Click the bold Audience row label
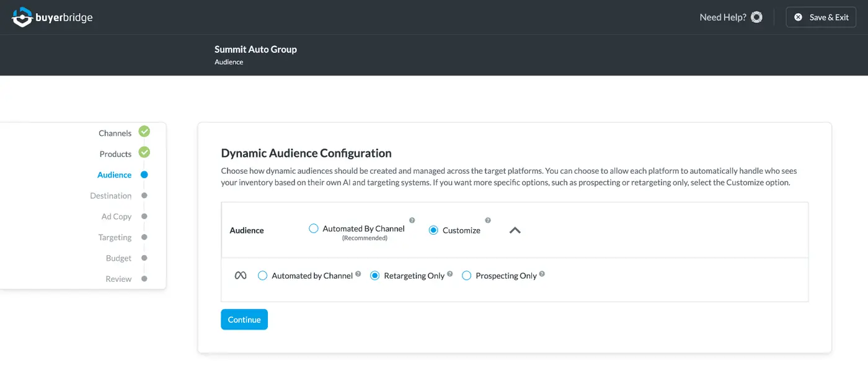This screenshot has width=868, height=370. click(247, 230)
